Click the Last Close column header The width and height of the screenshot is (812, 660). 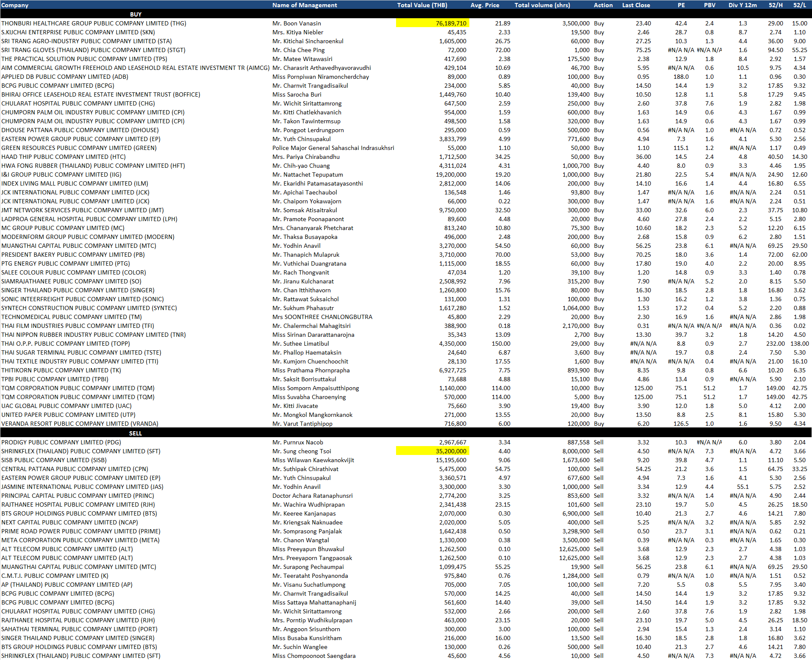coord(636,5)
